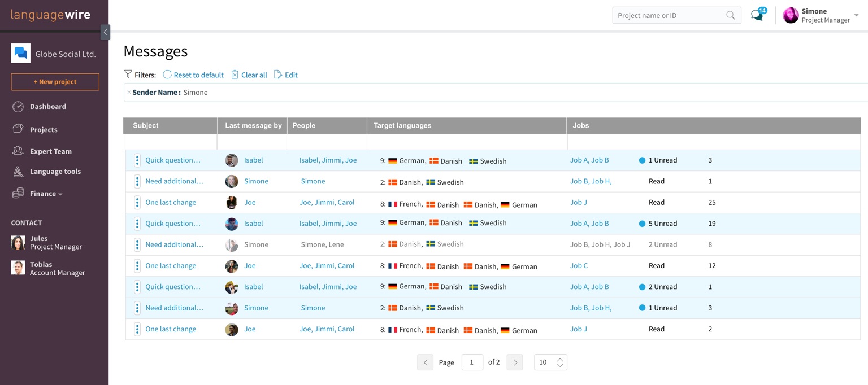Open row options for first Quick question message
This screenshot has height=385, width=868.
tap(137, 160)
